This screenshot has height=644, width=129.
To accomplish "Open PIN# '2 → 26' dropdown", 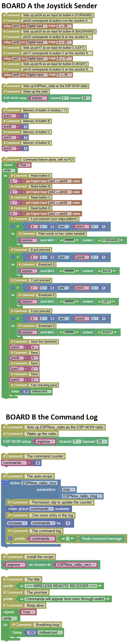I will 64,26.
